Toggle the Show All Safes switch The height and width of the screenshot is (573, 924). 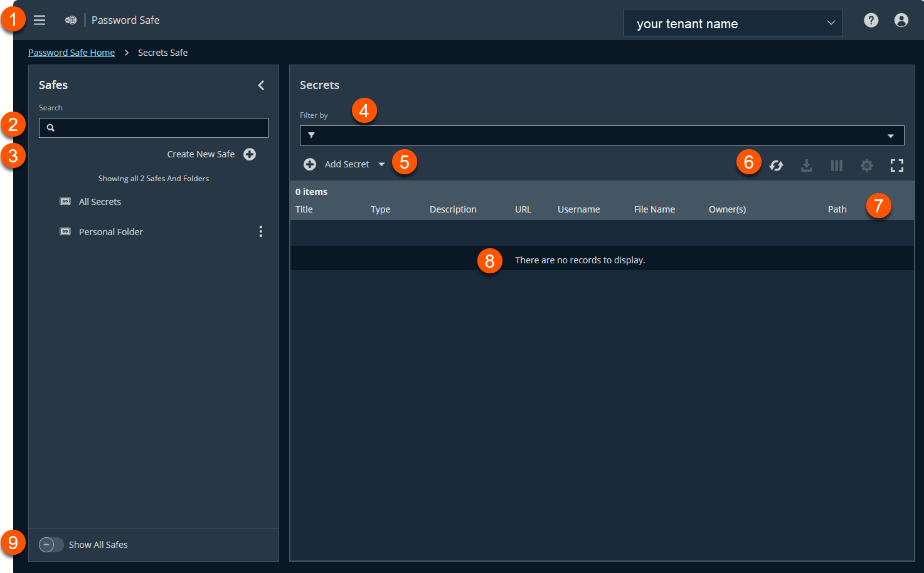51,545
